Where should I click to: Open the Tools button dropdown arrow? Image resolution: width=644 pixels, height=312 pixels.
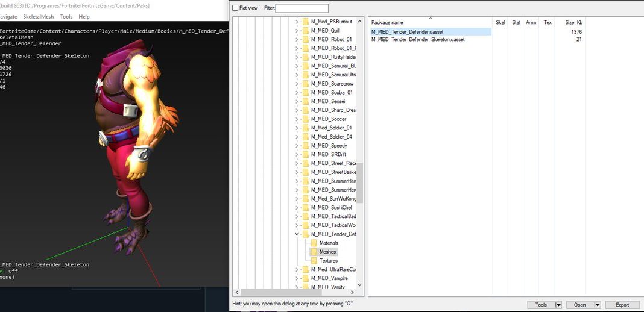point(558,305)
